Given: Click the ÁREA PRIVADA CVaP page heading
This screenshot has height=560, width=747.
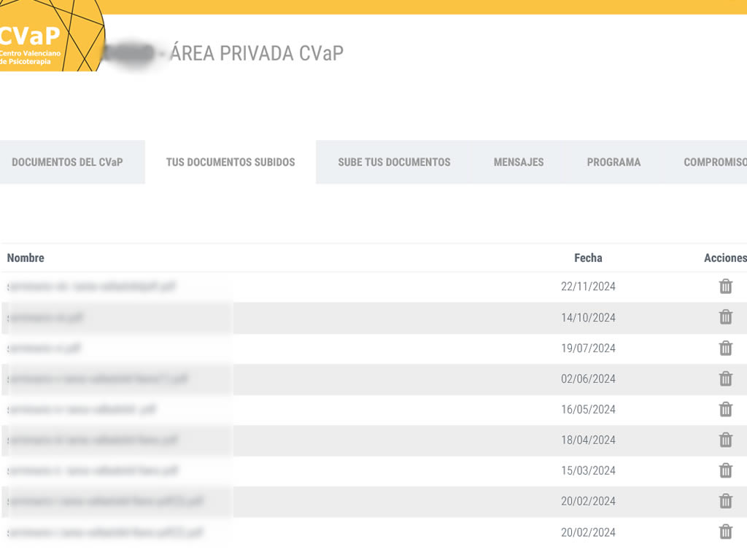Looking at the screenshot, I should (x=256, y=53).
